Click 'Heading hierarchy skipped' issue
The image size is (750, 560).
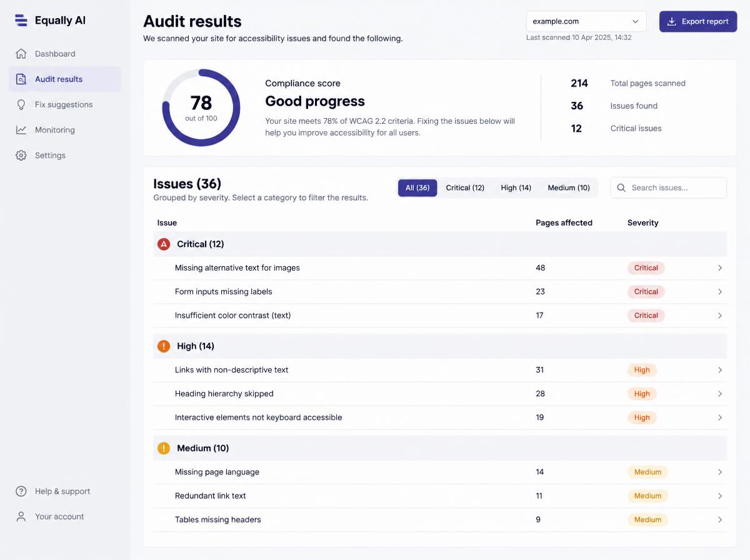[224, 394]
